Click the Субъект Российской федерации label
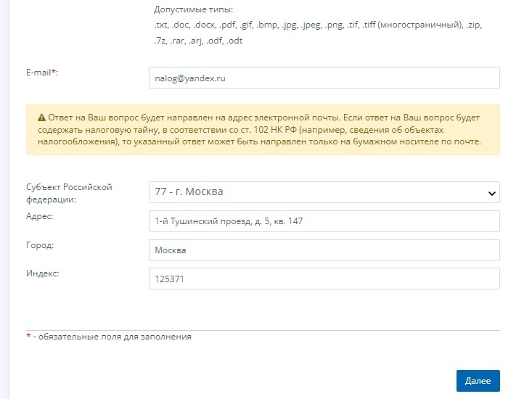This screenshot has height=399, width=532. click(69, 193)
